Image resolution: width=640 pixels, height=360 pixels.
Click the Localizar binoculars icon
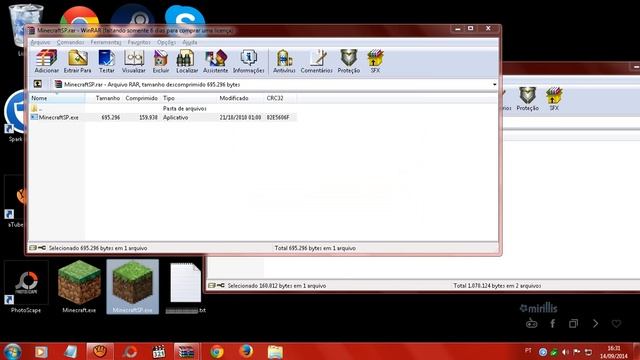coord(187,61)
